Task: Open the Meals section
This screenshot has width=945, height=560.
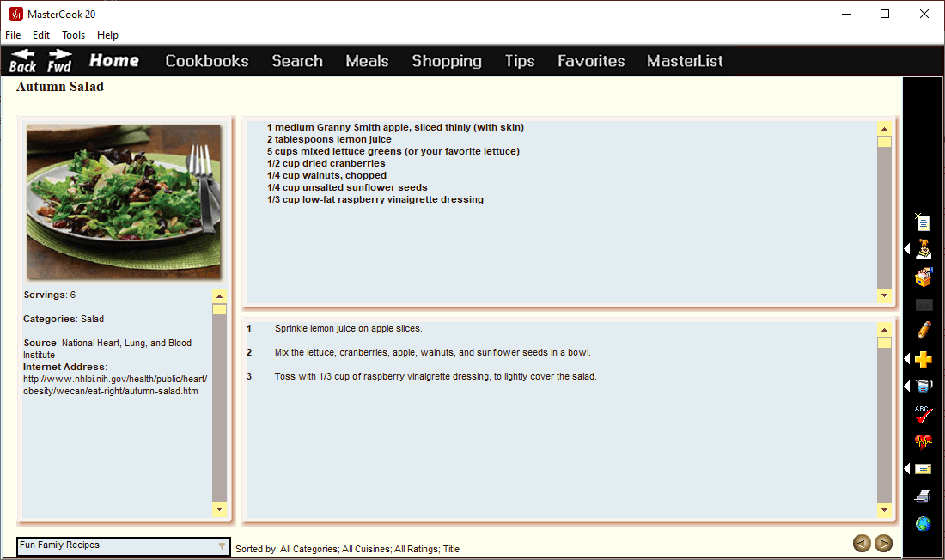Action: 367,61
